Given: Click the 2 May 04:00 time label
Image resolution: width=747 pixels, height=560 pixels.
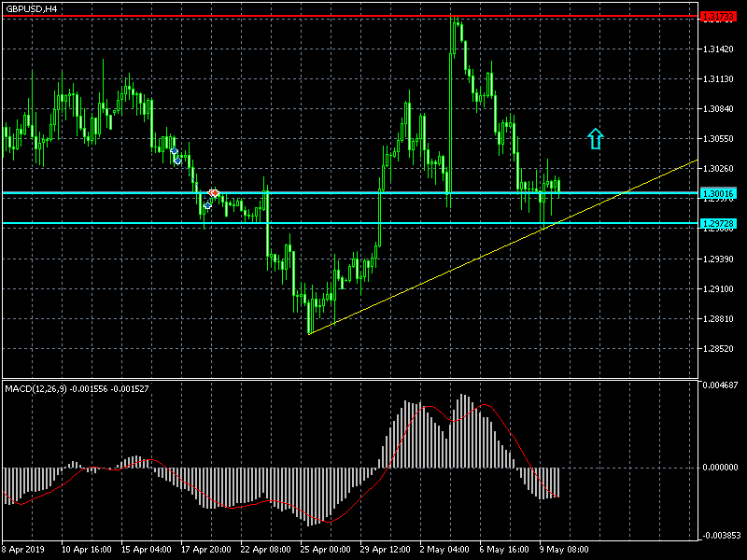Looking at the screenshot, I should coord(444,549).
